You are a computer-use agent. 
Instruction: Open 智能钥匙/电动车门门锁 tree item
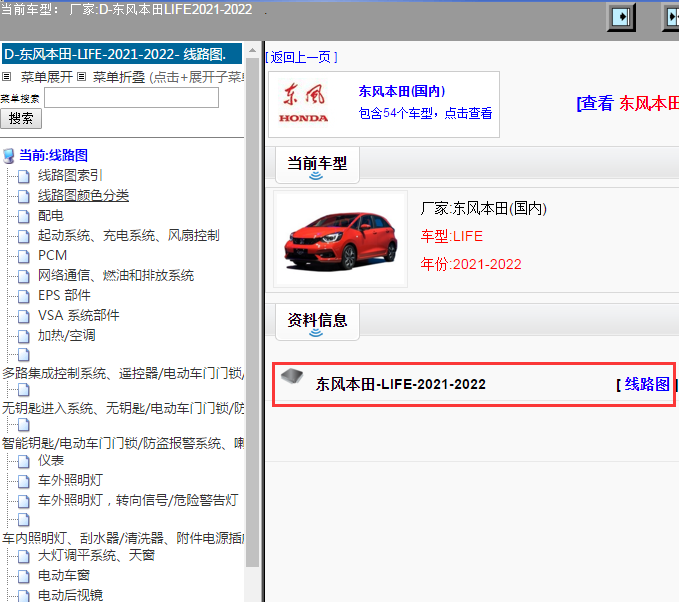[x=123, y=443]
